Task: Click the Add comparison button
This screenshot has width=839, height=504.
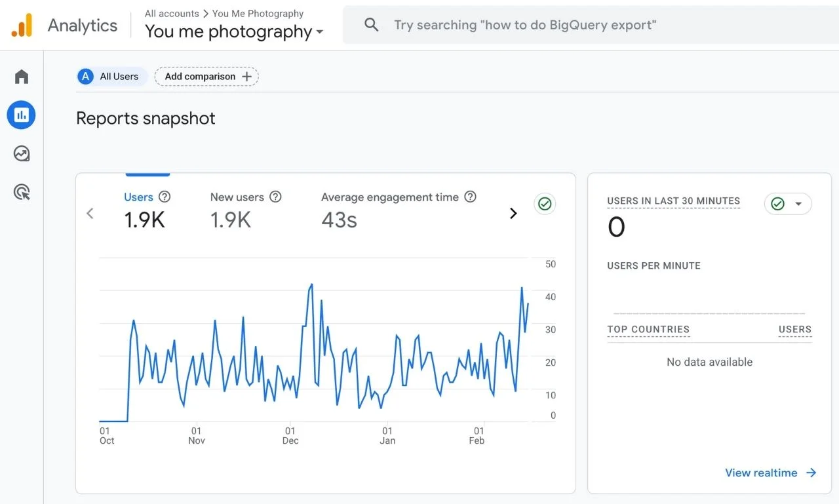Action: [x=206, y=77]
